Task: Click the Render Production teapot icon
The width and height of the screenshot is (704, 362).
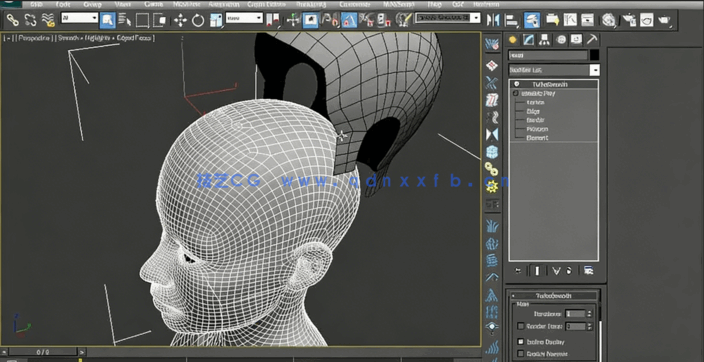Action: click(664, 20)
